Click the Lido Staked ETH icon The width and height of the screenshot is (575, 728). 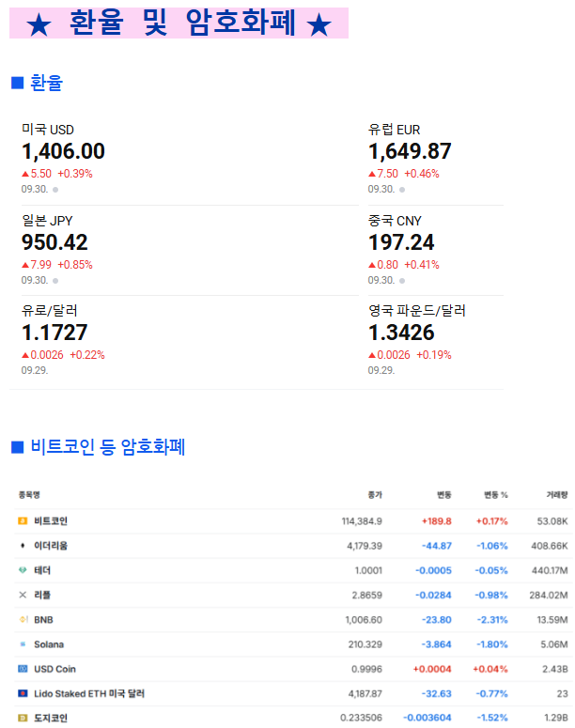coord(23,693)
